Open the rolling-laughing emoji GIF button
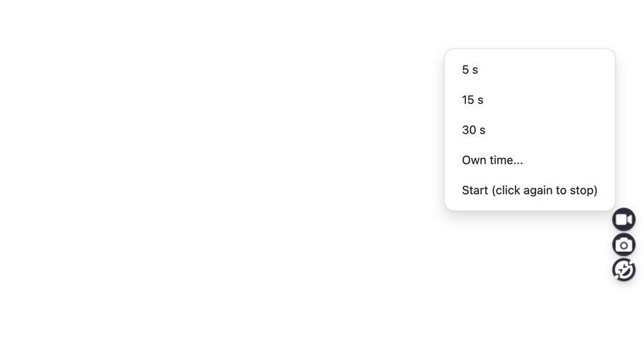This screenshot has height=340, width=644. click(623, 270)
